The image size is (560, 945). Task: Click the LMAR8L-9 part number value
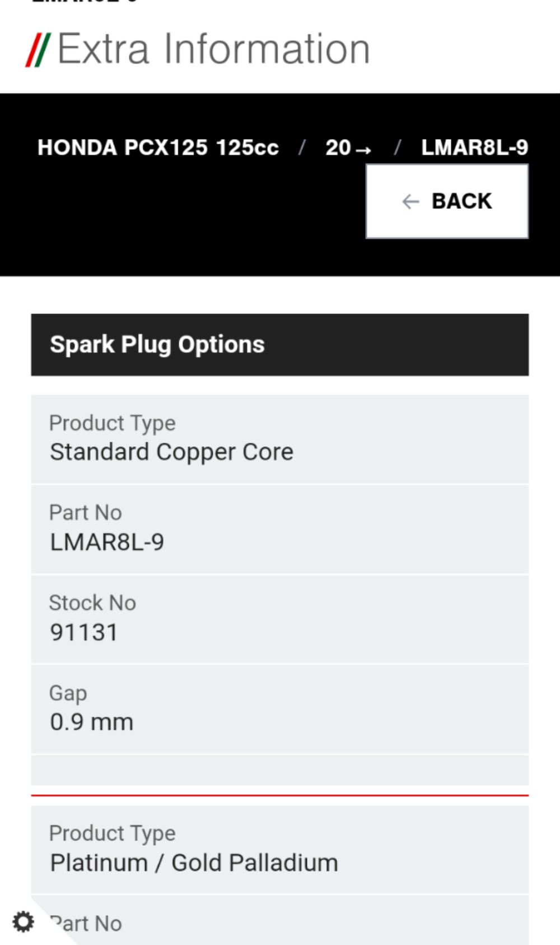(107, 542)
